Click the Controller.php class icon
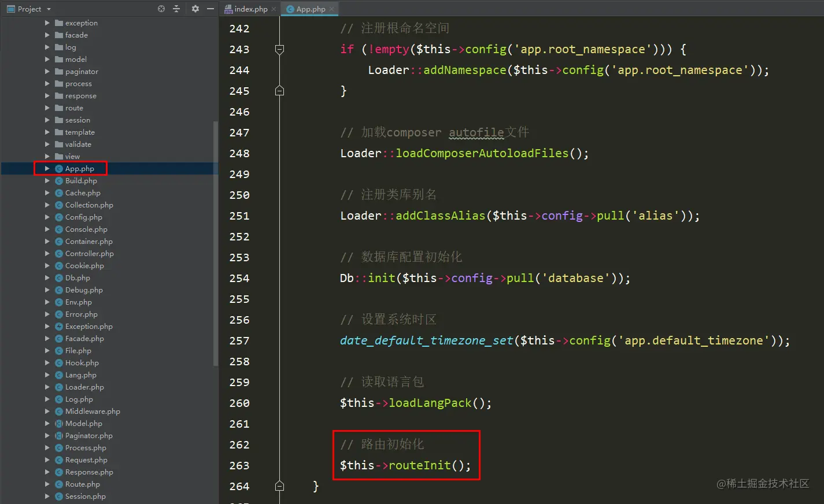Viewport: 824px width, 504px height. [x=59, y=254]
